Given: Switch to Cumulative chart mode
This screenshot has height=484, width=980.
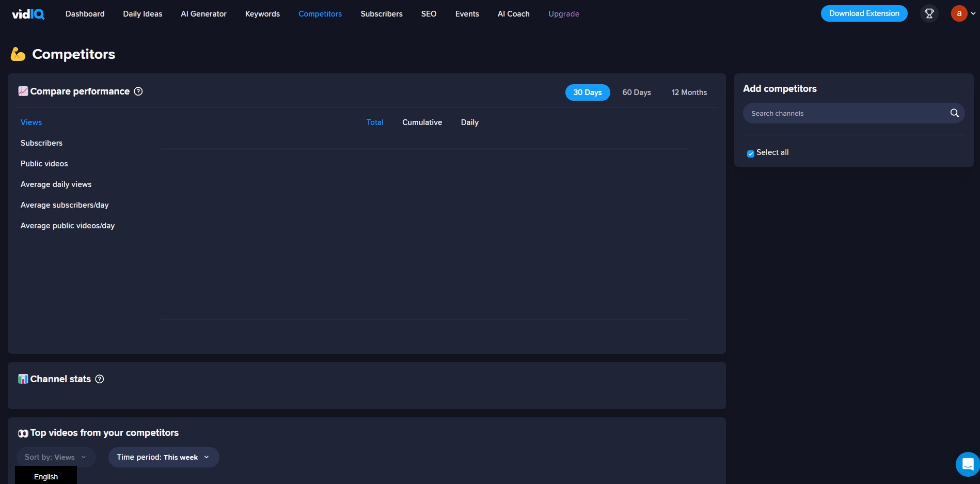Looking at the screenshot, I should tap(422, 122).
